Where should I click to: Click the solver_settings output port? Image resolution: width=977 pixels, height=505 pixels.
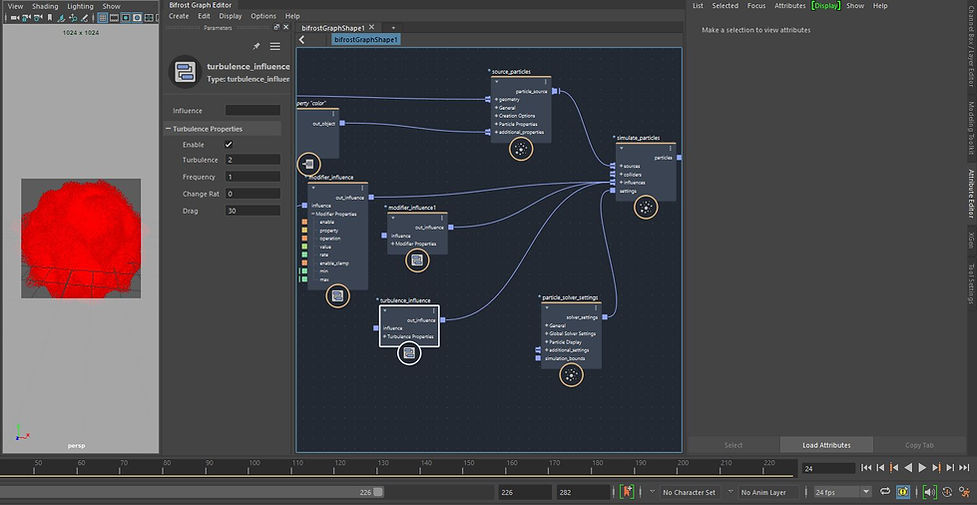point(604,317)
